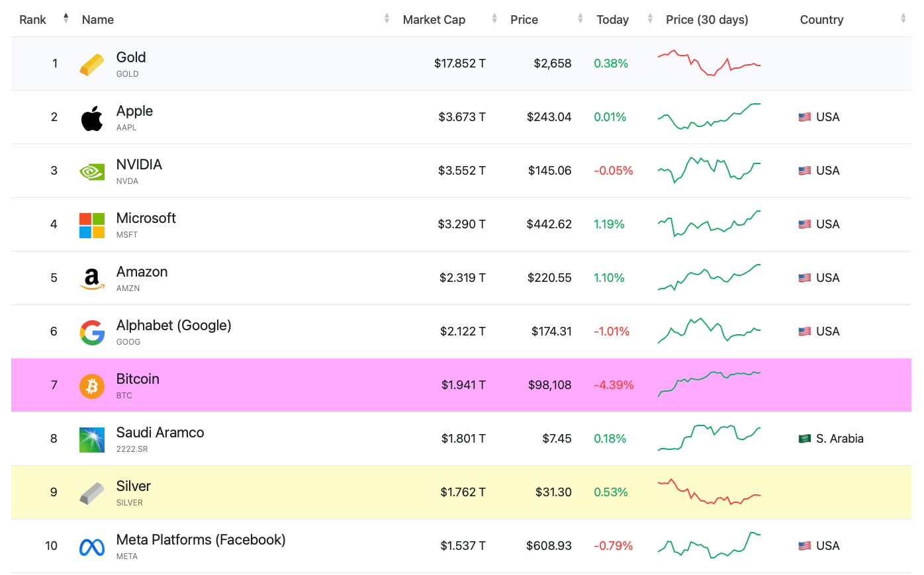Click Bitcoin's -4.39% daily change
This screenshot has height=575, width=924.
614,385
